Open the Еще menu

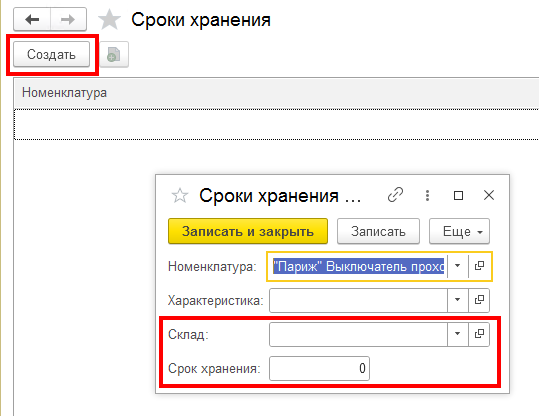(x=459, y=231)
